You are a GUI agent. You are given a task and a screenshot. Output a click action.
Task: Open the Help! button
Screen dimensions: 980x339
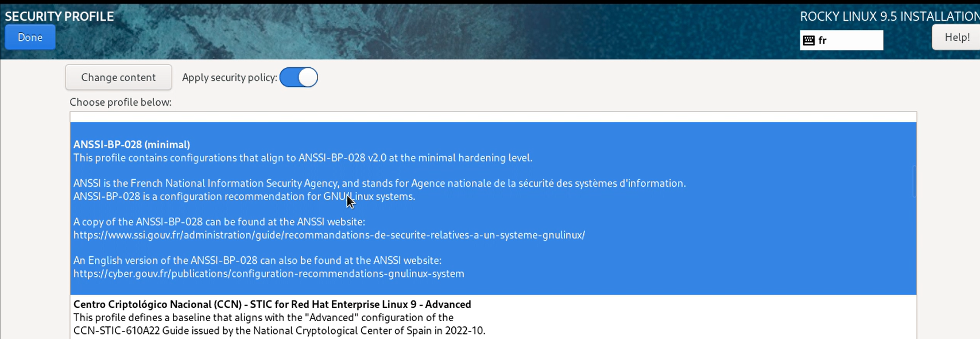(956, 37)
